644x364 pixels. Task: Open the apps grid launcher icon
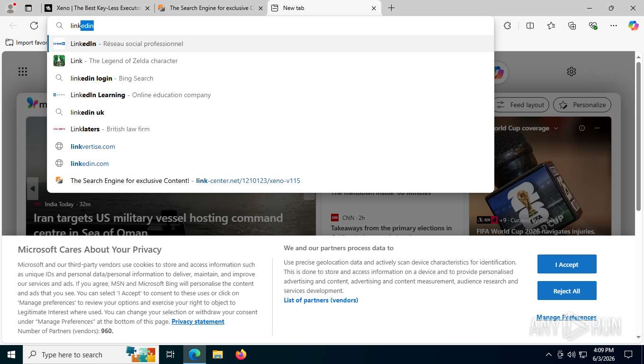click(23, 72)
